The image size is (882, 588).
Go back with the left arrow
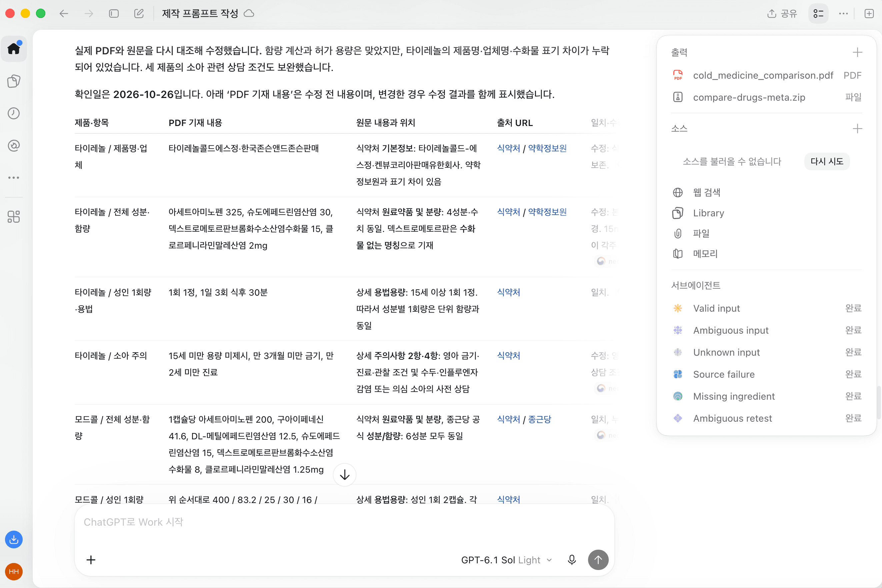pos(64,14)
